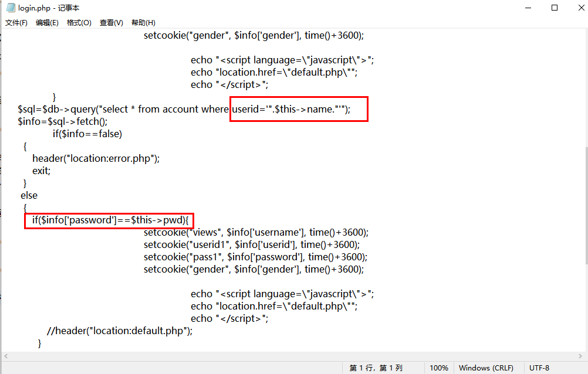The image size is (588, 374).
Task: Open the 格式(O) menu
Action: tap(79, 23)
